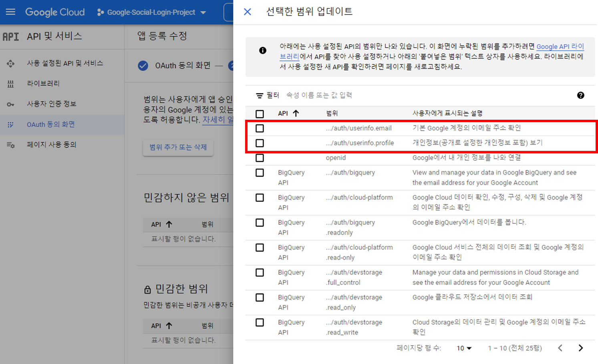Click the 페이지 사용 동의 sidebar icon
This screenshot has width=598, height=364.
(11, 145)
